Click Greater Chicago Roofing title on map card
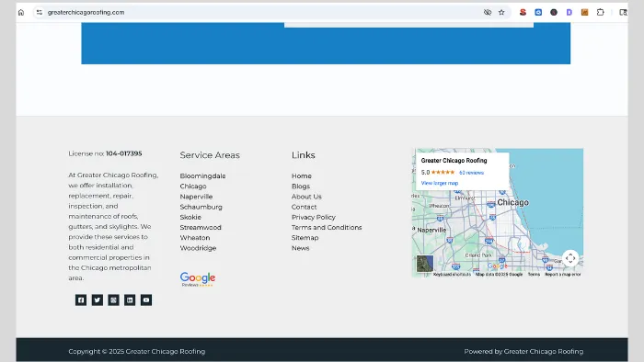Viewport: 644px width, 362px height. click(454, 160)
